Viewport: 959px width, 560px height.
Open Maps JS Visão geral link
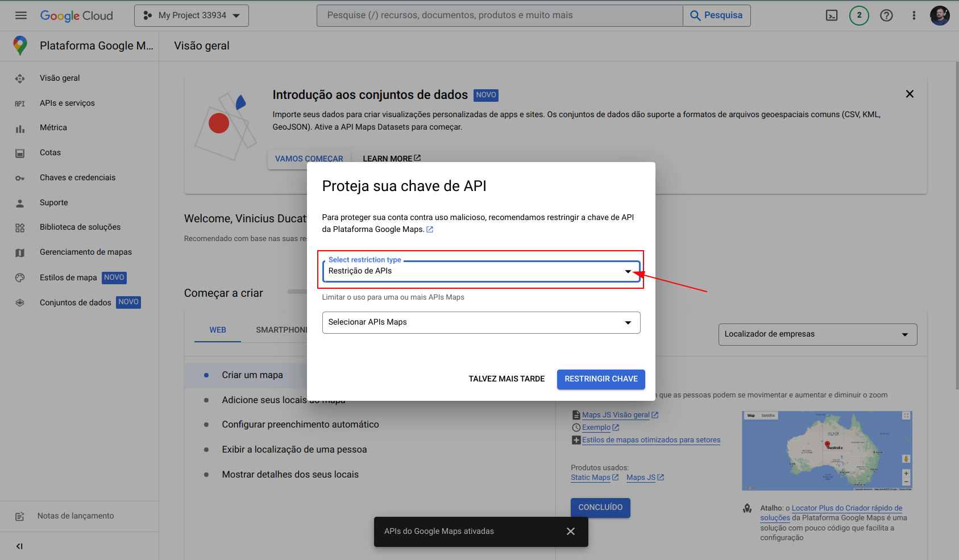coord(620,415)
